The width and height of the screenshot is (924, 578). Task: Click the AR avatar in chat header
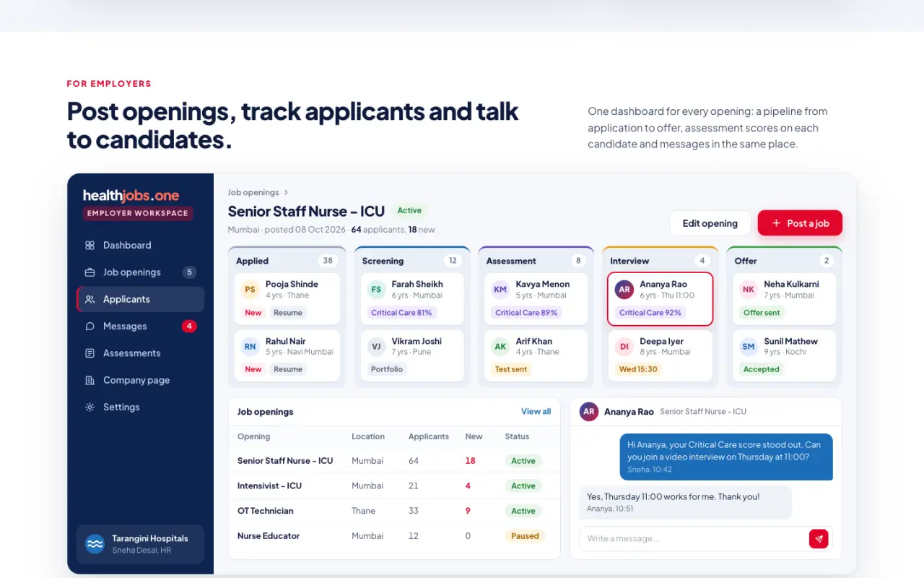coord(589,412)
